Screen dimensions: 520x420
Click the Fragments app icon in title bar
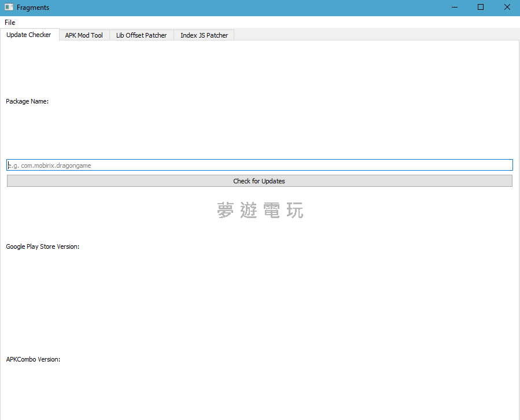(9, 8)
